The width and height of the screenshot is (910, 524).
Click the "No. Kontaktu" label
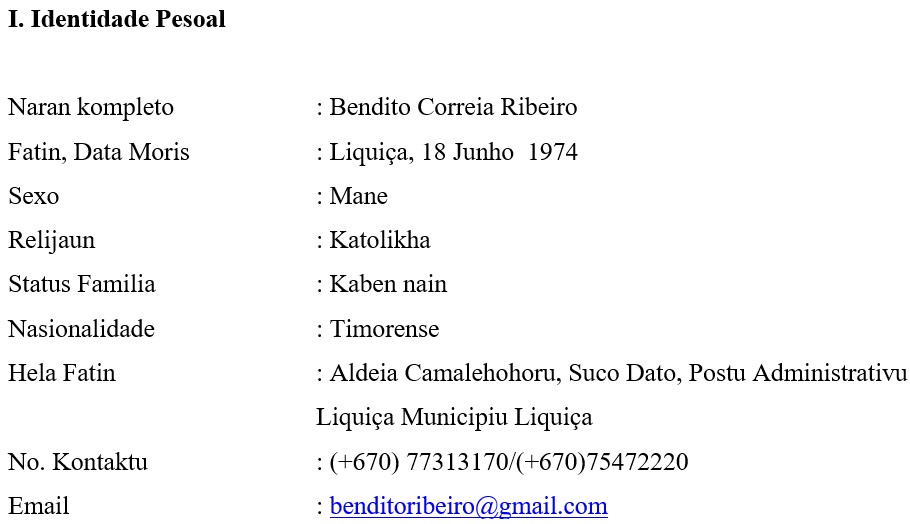click(78, 463)
